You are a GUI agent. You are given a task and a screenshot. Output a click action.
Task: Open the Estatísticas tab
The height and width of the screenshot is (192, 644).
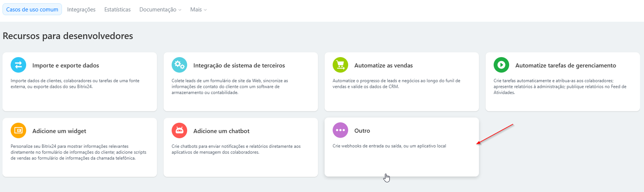click(118, 9)
